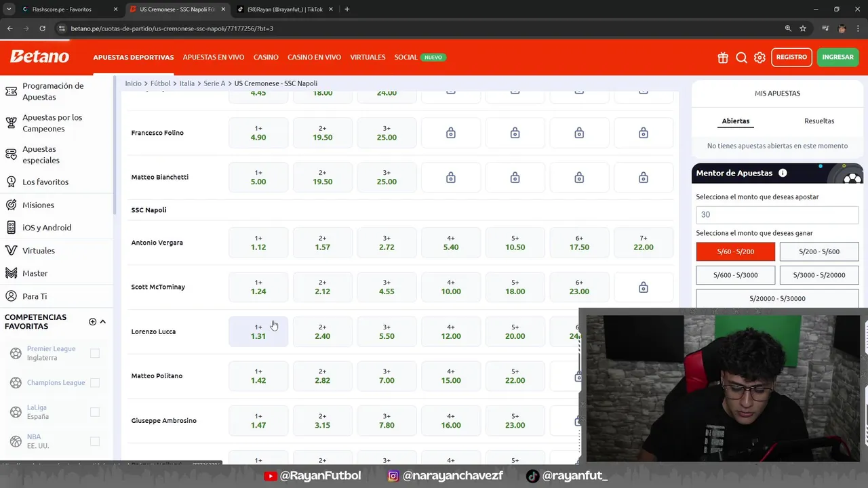Switch to the Resueltas bets tab
The image size is (868, 488).
click(819, 121)
